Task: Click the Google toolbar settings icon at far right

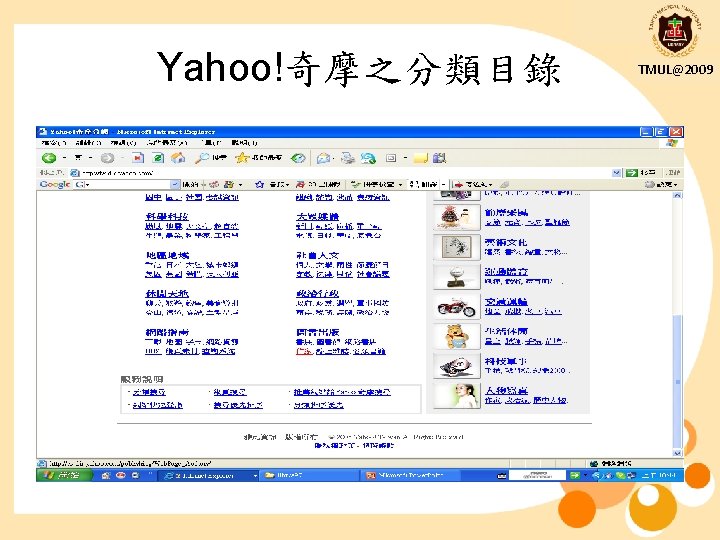Action: click(x=649, y=184)
